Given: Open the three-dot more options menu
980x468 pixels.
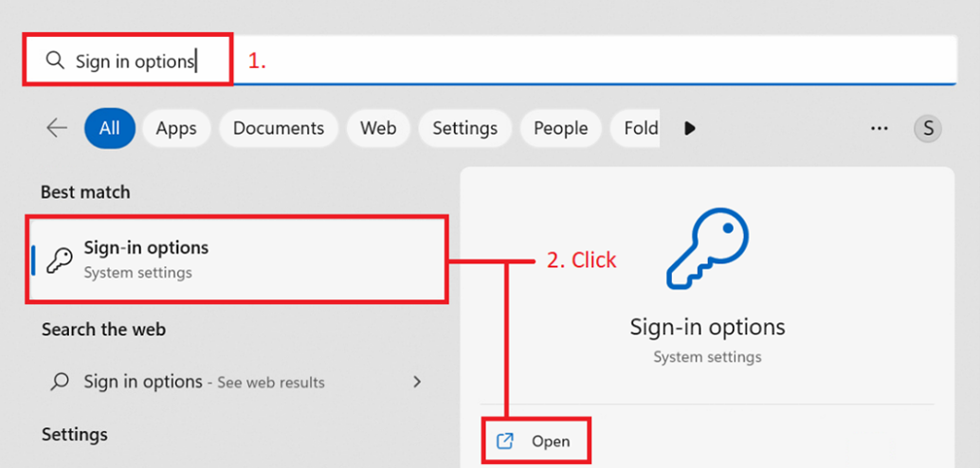Looking at the screenshot, I should [880, 128].
